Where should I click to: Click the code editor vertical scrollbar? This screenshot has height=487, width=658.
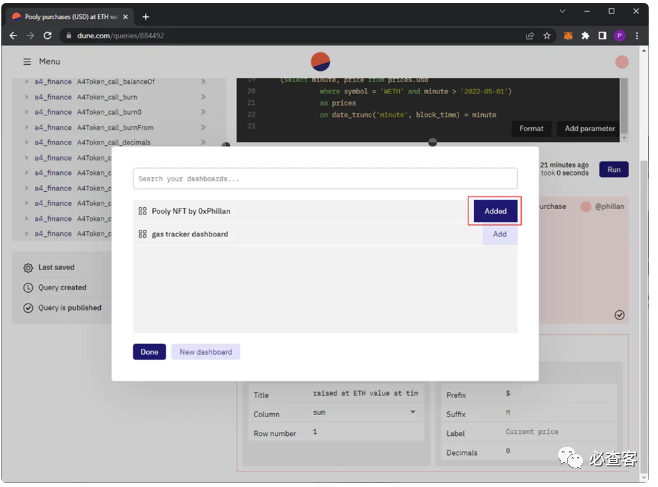click(624, 107)
